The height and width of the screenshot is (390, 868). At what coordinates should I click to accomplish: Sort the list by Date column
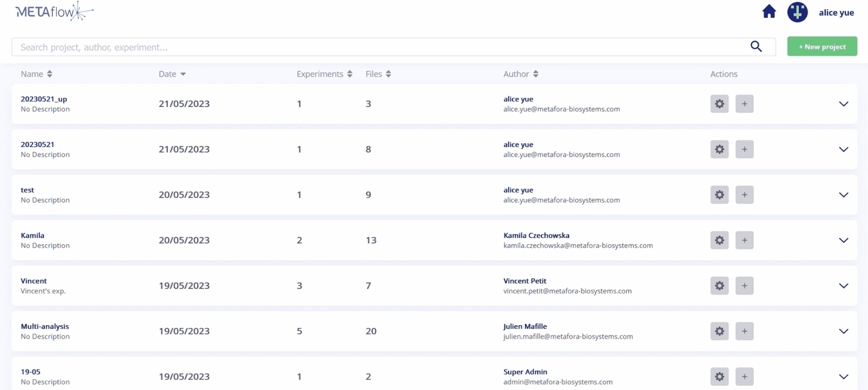(x=172, y=74)
